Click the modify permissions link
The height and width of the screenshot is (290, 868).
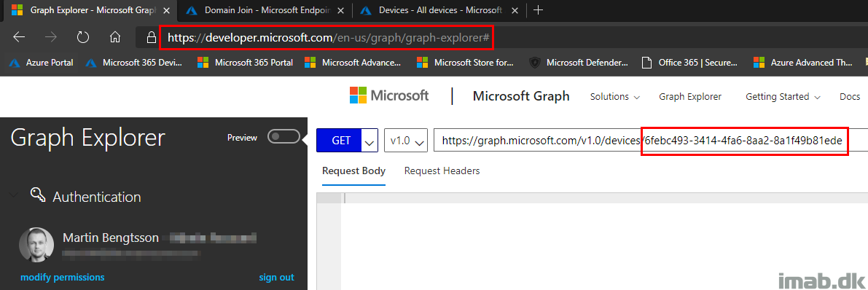coord(62,278)
